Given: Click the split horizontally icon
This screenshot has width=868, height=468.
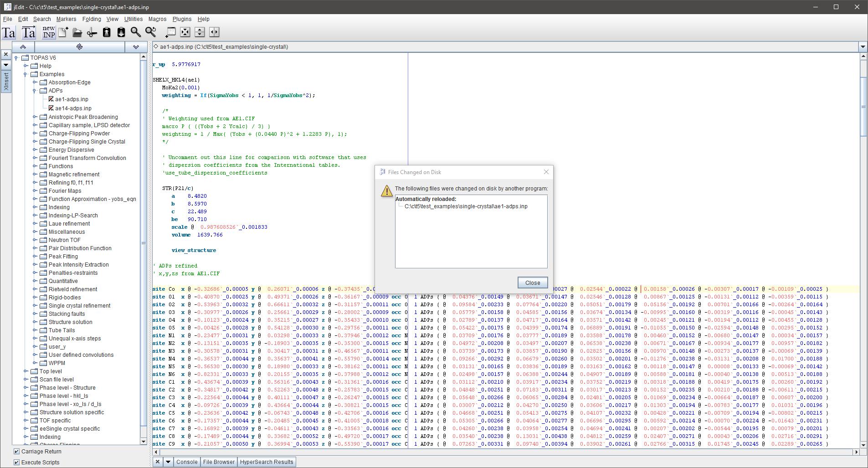Looking at the screenshot, I should [x=200, y=32].
